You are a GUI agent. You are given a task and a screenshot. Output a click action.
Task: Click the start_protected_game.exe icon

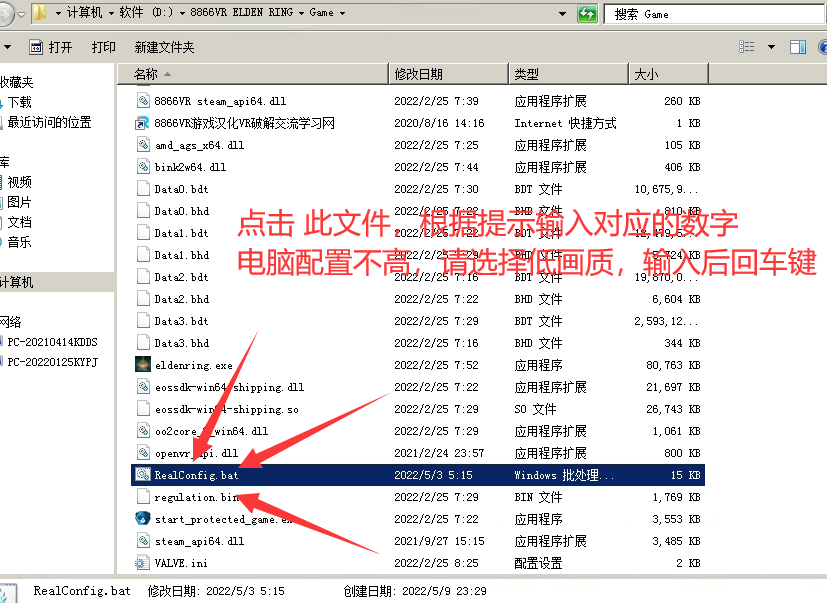[143, 519]
